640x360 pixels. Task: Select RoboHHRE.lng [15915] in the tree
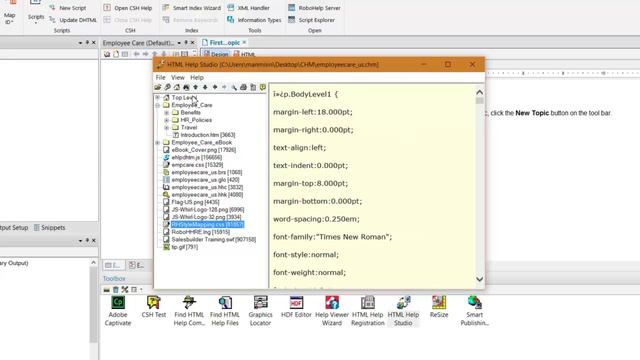click(x=197, y=232)
